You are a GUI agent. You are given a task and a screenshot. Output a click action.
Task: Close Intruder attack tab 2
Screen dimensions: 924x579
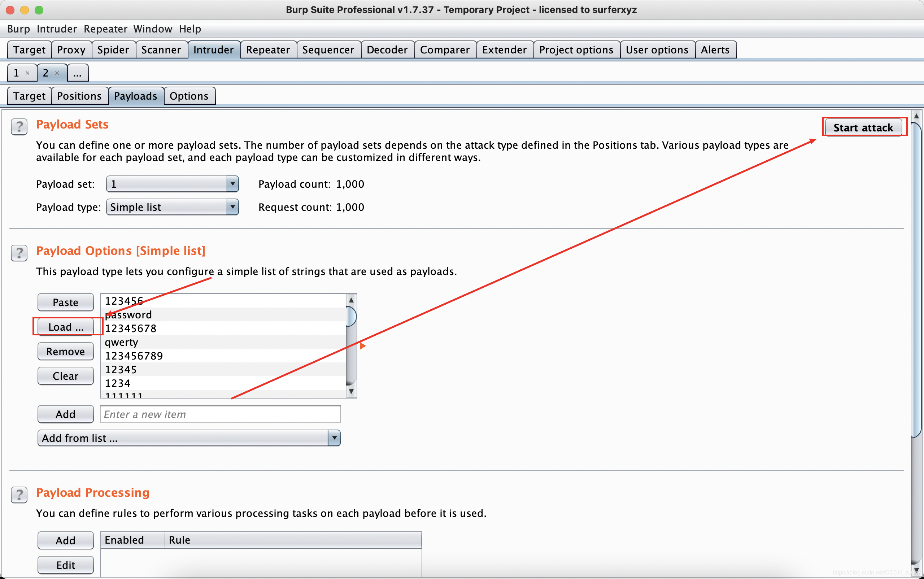point(57,73)
